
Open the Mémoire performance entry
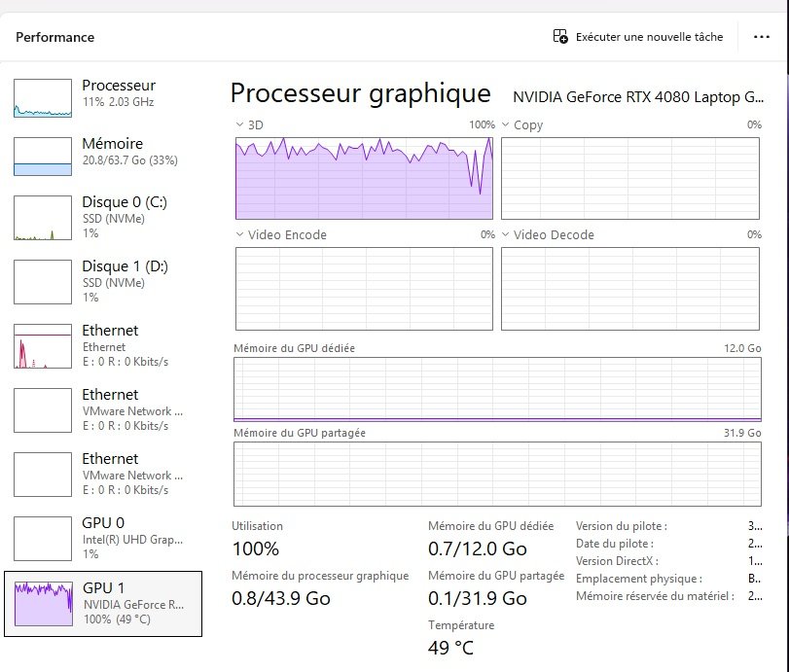pos(103,157)
